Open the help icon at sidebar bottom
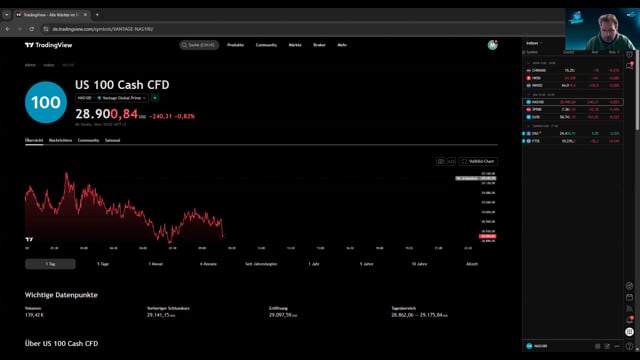 (x=630, y=346)
